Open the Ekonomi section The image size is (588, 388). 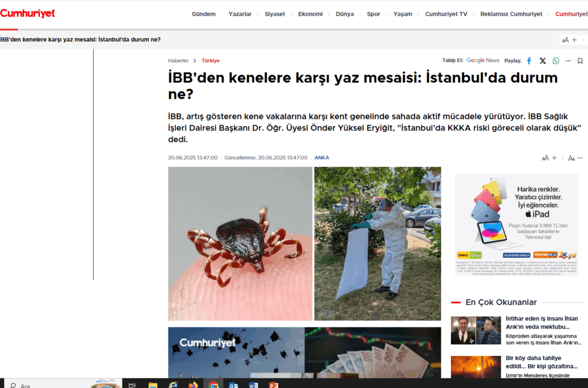pos(310,14)
